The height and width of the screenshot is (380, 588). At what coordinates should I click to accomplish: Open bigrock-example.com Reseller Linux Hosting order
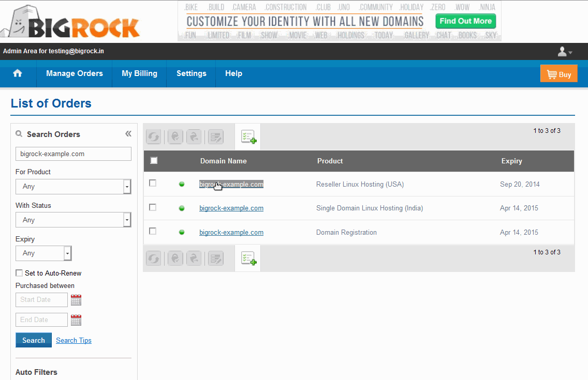pyautogui.click(x=231, y=184)
